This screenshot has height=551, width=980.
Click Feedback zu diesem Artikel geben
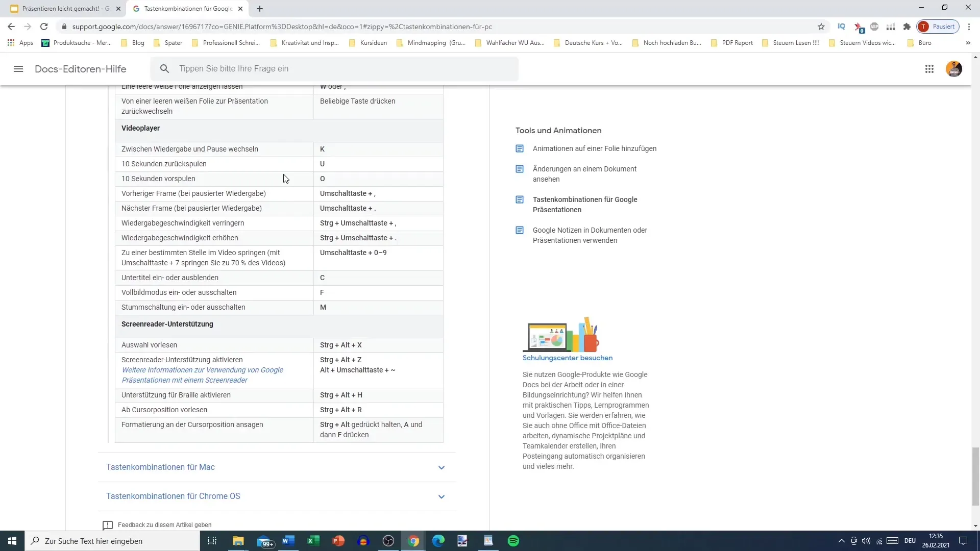(164, 525)
